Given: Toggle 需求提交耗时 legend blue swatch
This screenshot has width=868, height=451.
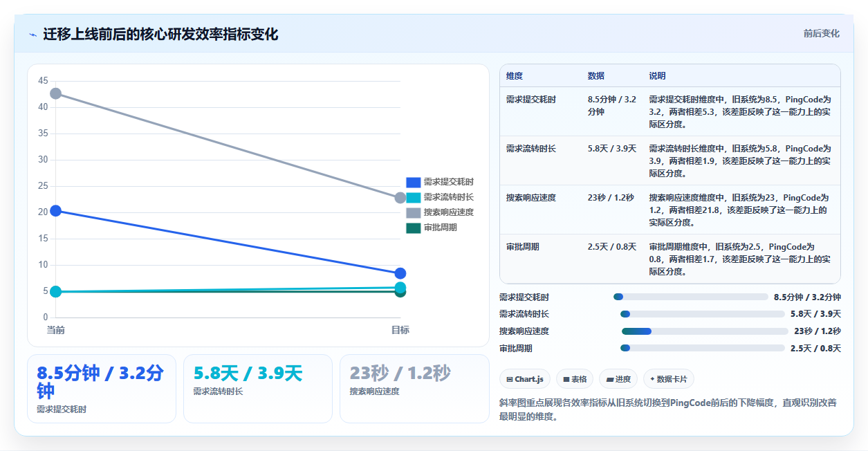Looking at the screenshot, I should coord(413,182).
